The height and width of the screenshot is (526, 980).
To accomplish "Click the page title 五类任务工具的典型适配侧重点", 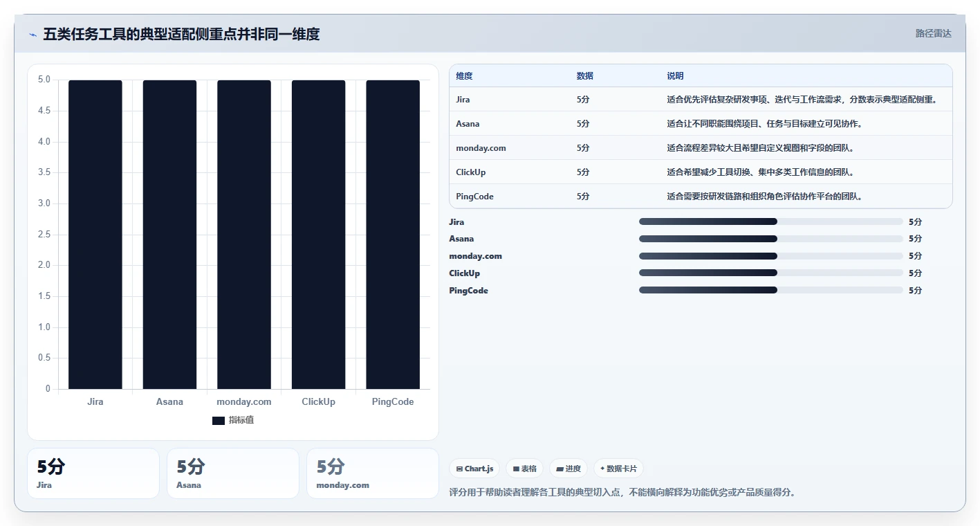I will point(181,34).
